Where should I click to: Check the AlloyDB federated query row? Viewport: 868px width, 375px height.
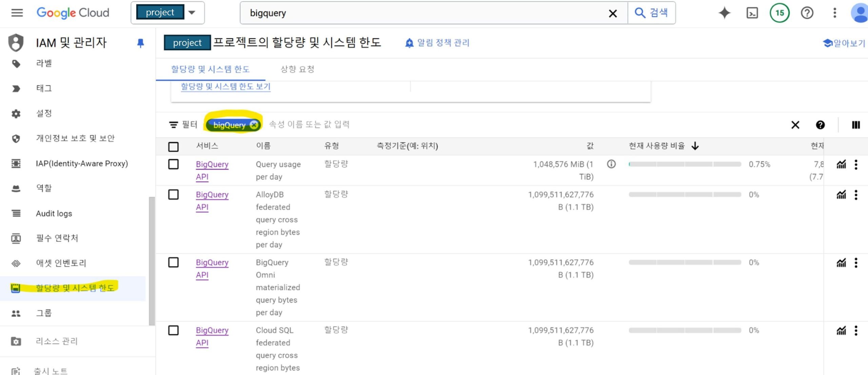(x=173, y=195)
